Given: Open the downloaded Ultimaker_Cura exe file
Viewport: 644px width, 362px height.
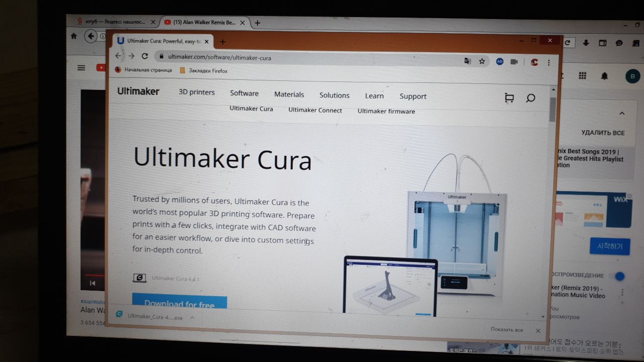Looking at the screenshot, I should coord(149,317).
